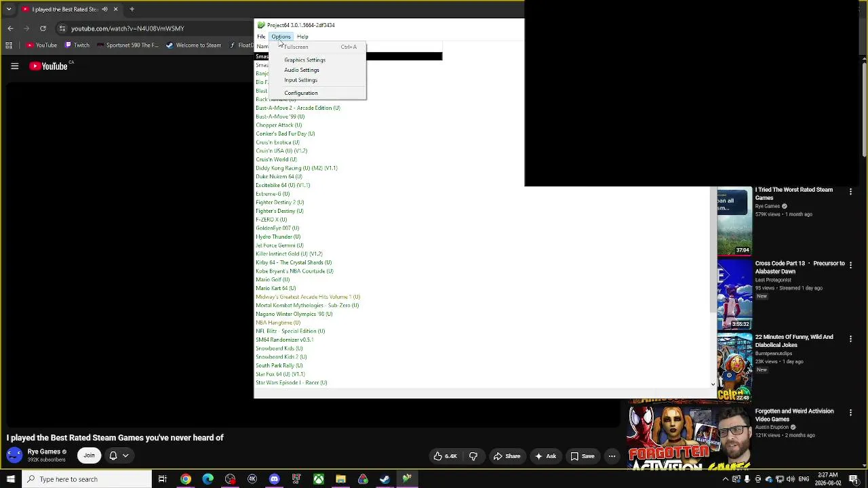Image resolution: width=868 pixels, height=488 pixels.
Task: Open the Windows Start menu
Action: [x=10, y=479]
